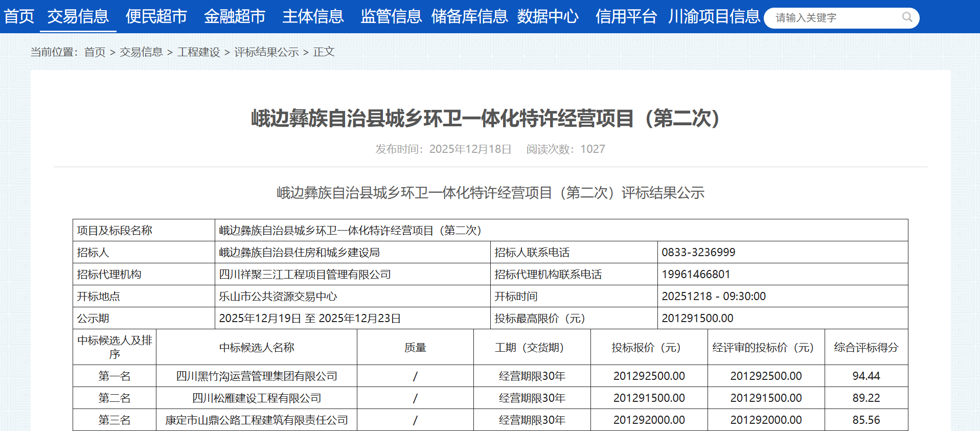Click the article title heading
Viewport: 980px width, 431px height.
coord(486,119)
